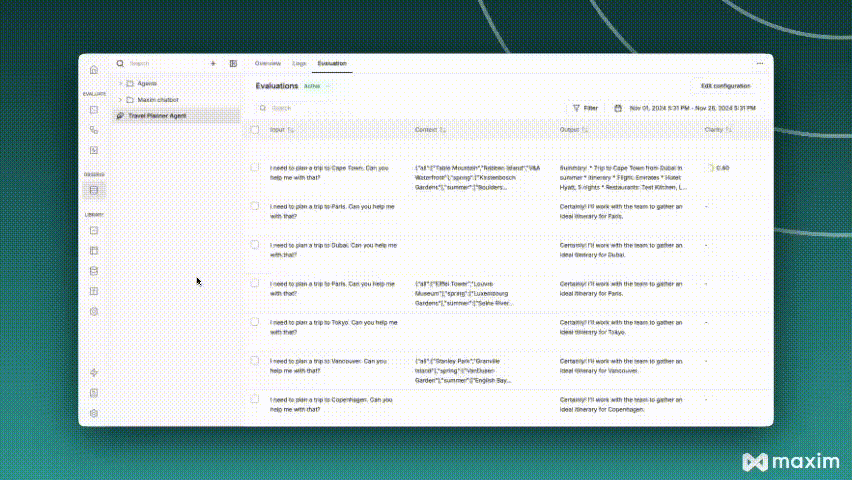852x480 pixels.
Task: Click the output cell 'ideal itinerary for Vancouver'
Action: click(x=621, y=366)
